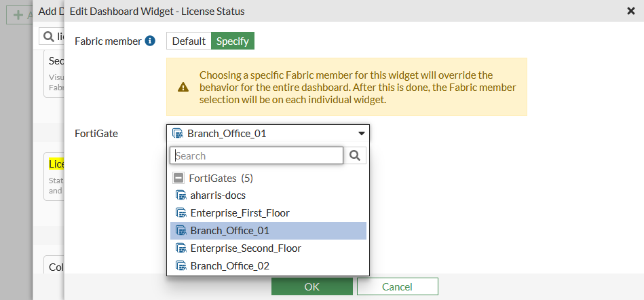Click the Enterprise_Second_Floor device icon
Screen dimensions: 644x300
pyautogui.click(x=181, y=248)
